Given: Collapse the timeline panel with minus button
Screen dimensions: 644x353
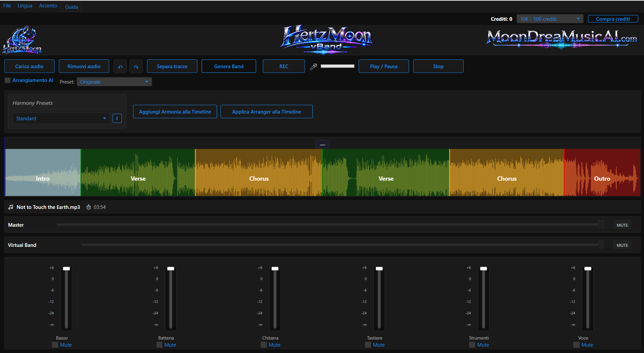Looking at the screenshot, I should point(323,144).
